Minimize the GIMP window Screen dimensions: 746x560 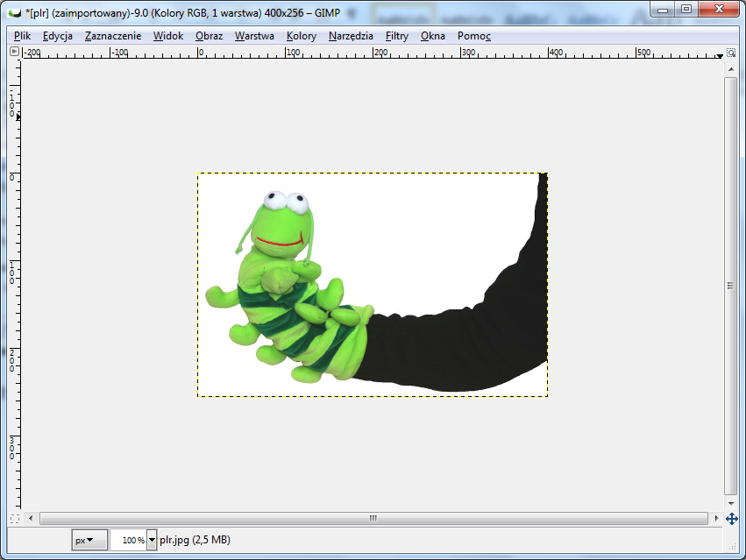click(662, 10)
